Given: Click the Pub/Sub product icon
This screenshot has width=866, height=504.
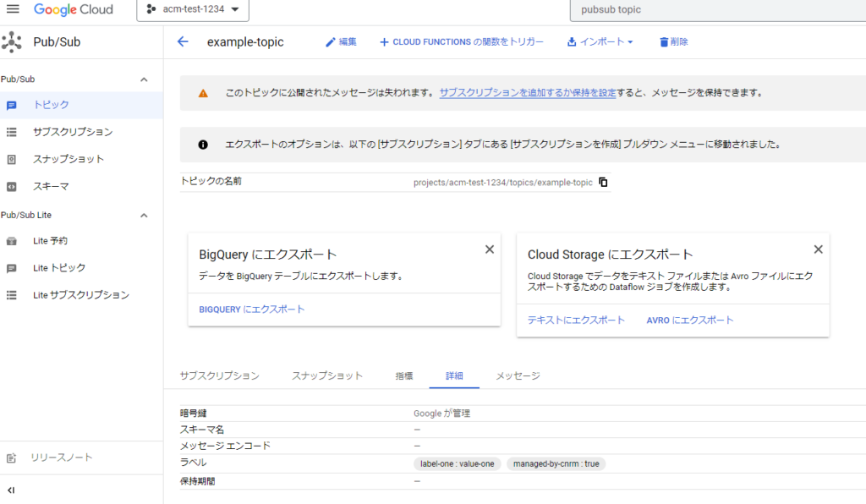Looking at the screenshot, I should [12, 42].
